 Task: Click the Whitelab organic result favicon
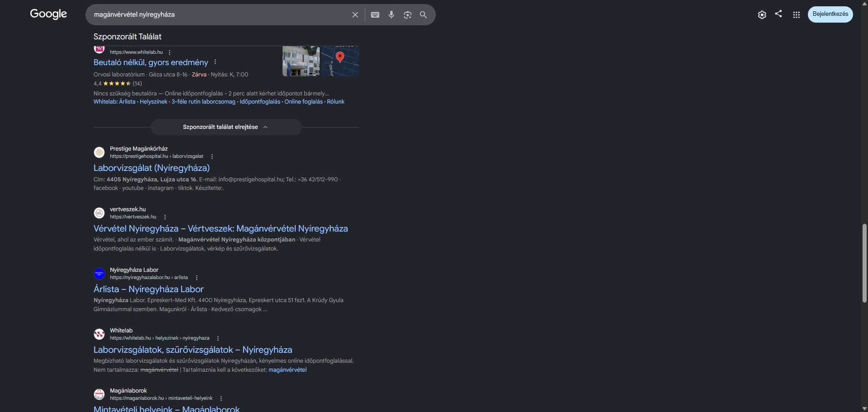[x=99, y=334]
